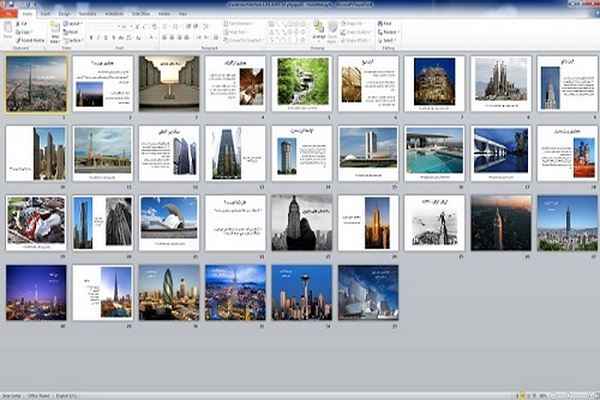Toggle Italic formatting in Font group
The width and height of the screenshot is (600, 400).
100,38
